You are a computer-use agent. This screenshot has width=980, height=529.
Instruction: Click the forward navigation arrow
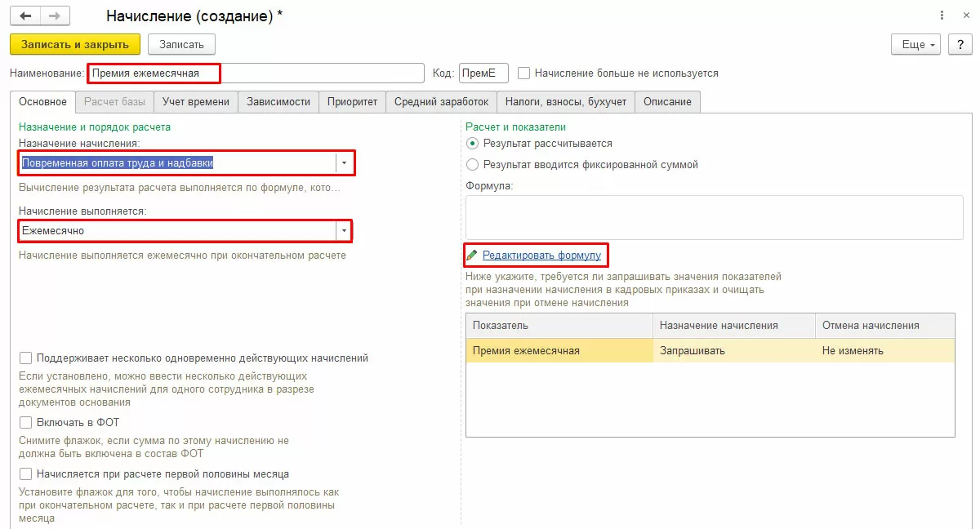55,16
